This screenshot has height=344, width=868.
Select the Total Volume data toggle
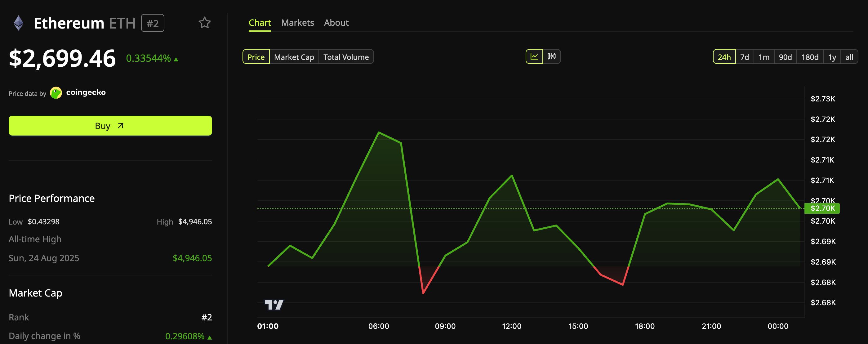click(346, 57)
